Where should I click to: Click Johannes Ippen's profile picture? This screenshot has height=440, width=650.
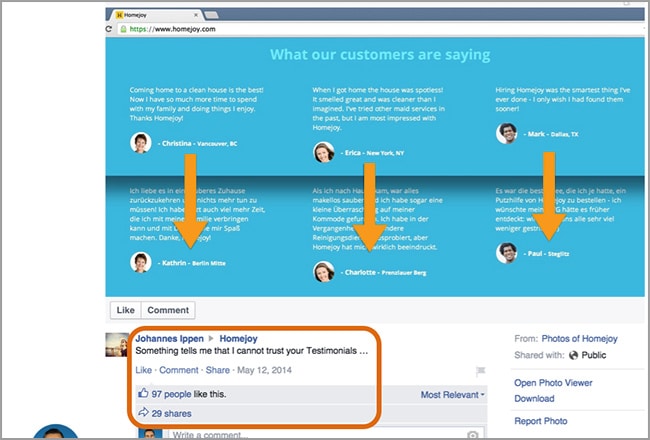(117, 345)
